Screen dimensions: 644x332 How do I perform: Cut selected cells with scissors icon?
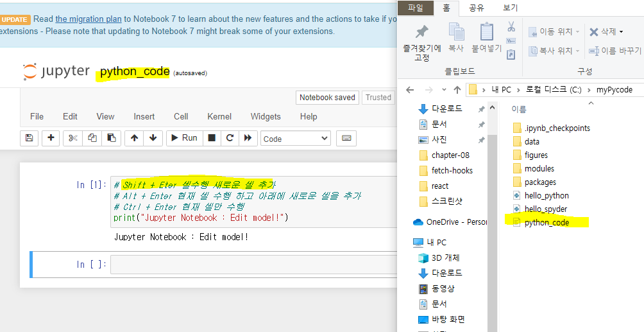[73, 138]
